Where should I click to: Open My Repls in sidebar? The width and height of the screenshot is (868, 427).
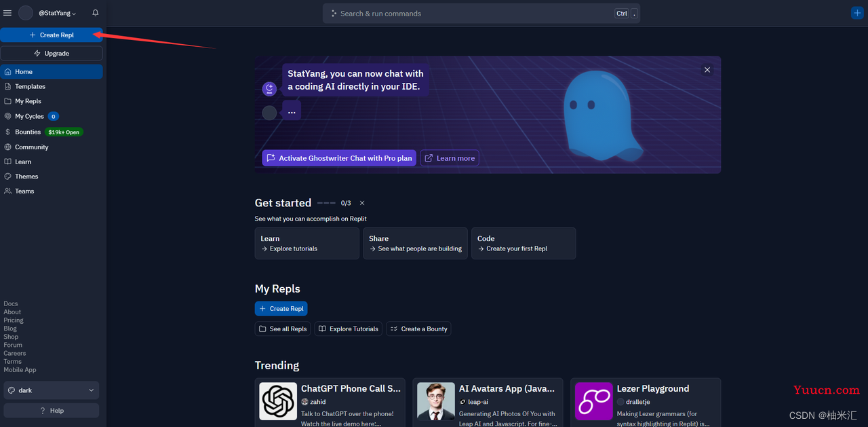(52, 101)
